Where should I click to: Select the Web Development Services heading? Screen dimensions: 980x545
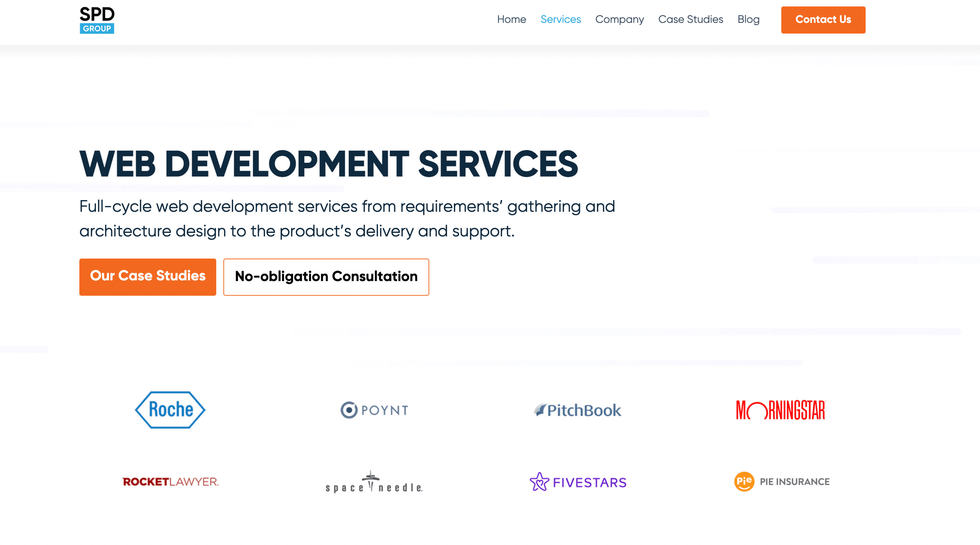[x=328, y=164]
